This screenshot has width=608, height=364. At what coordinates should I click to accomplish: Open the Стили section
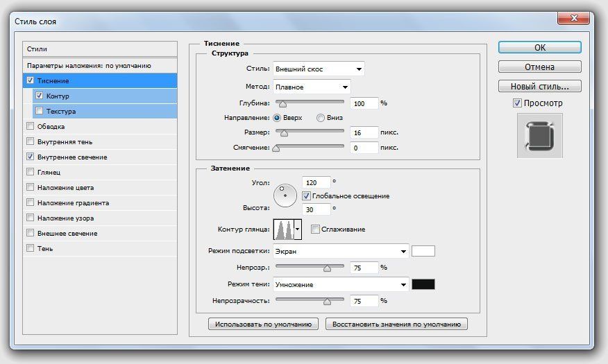[100, 49]
